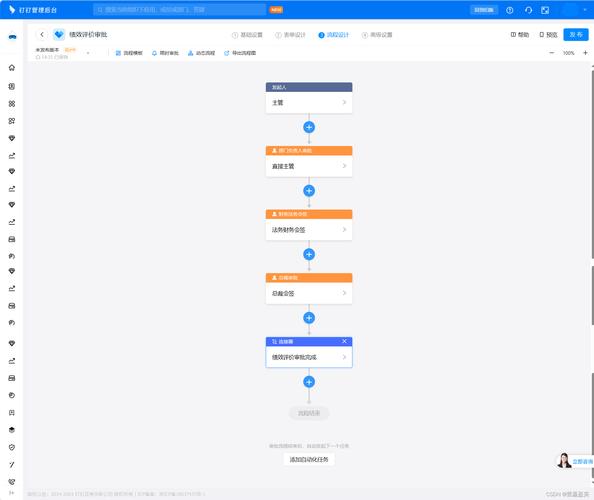The height and width of the screenshot is (500, 594).
Task: Click plus button below 主管 node
Action: click(309, 127)
